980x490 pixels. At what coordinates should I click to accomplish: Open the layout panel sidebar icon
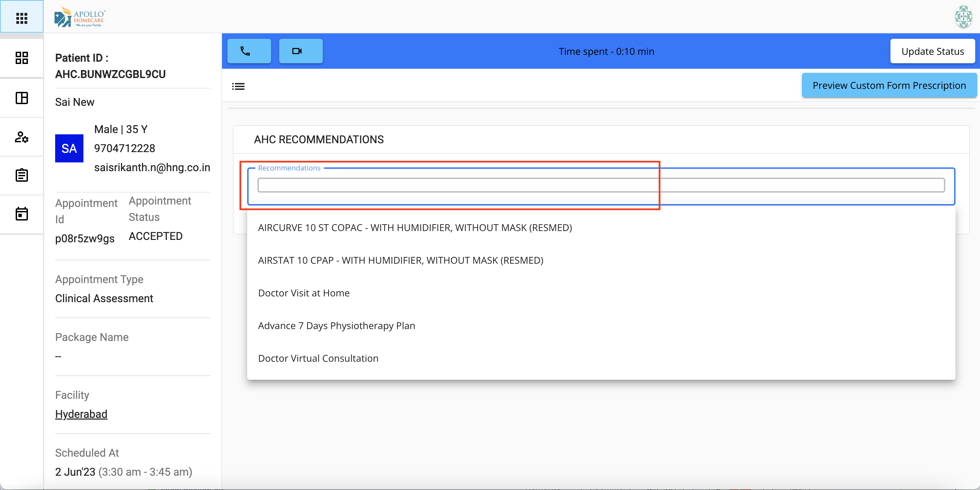coord(22,98)
